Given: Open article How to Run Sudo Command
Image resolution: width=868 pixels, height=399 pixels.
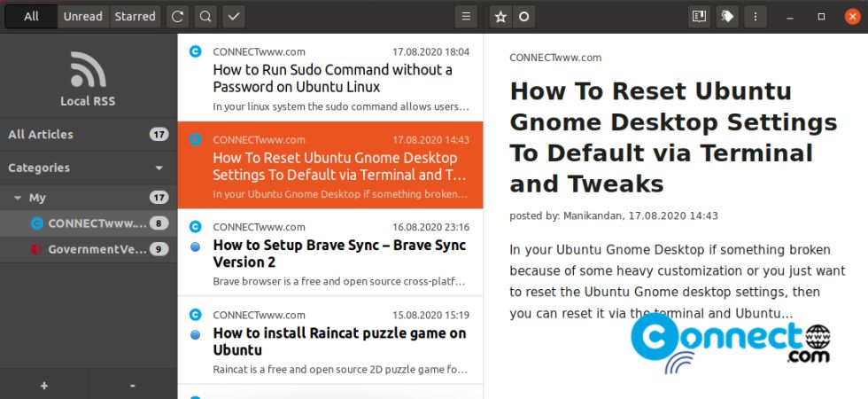Looking at the screenshot, I should tap(329, 78).
